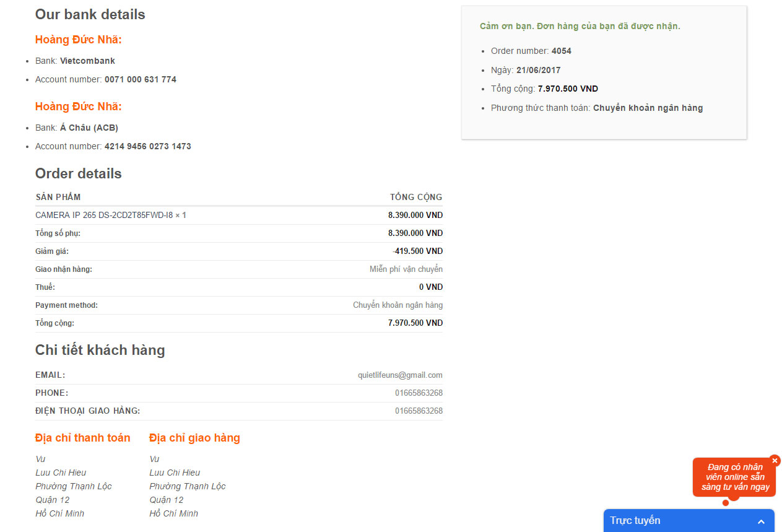Click the Giảm giá discount amount

point(417,251)
